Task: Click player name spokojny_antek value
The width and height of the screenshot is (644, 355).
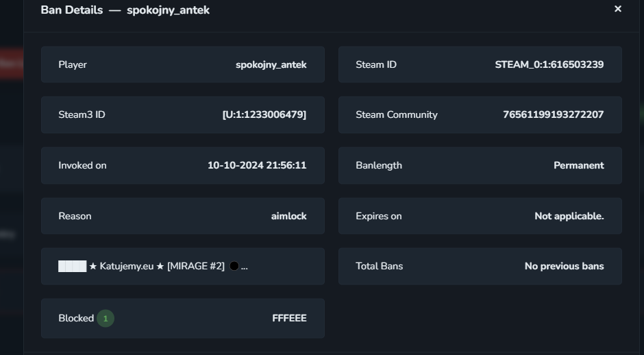Action: point(271,65)
